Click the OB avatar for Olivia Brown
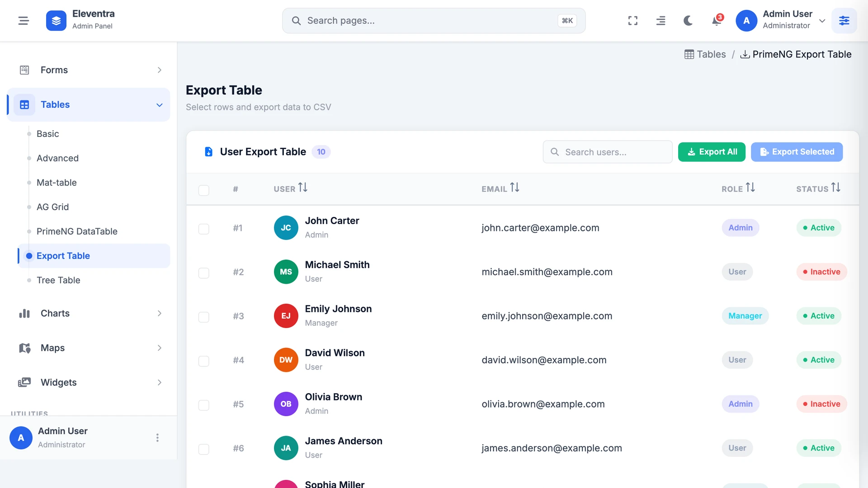The image size is (868, 488). tap(286, 404)
